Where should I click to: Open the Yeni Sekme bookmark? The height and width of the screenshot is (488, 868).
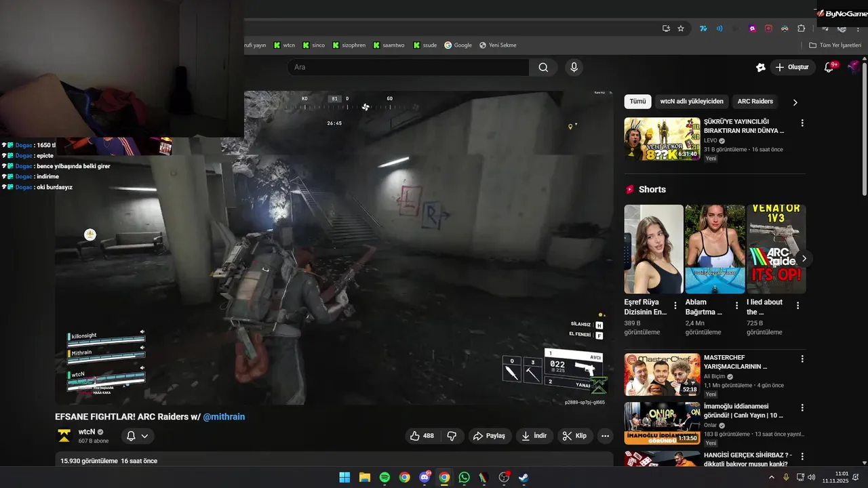[498, 45]
